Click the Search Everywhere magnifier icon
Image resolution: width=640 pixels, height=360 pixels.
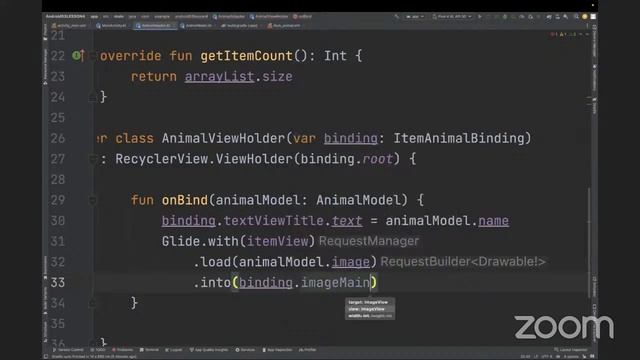tap(576, 17)
